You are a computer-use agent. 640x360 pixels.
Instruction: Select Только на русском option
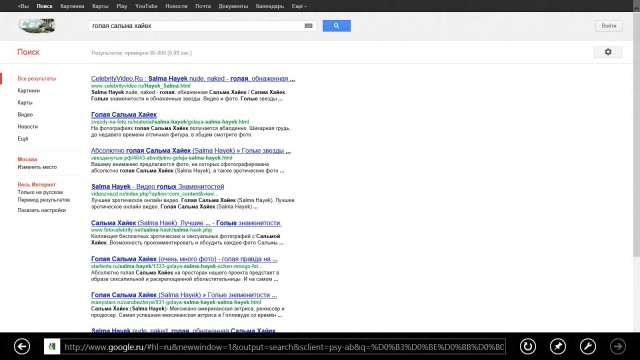tap(40, 192)
